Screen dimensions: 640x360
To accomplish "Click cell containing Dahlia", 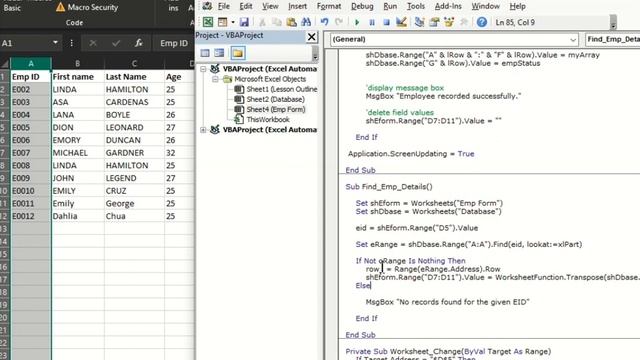I will point(78,216).
